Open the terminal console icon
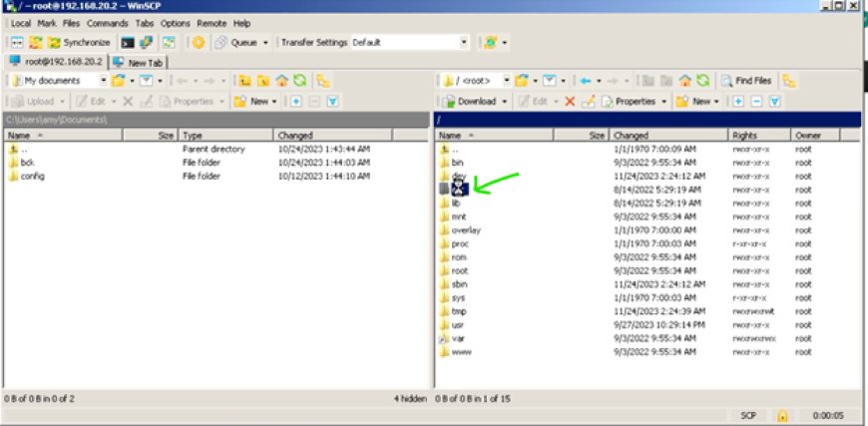Viewport: 868px width, 426px height. coord(128,43)
